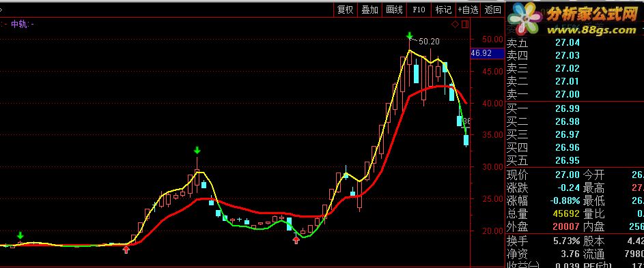Click the 买一 26.99 bid price
Image resolution: width=644 pixels, height=268 pixels.
click(x=568, y=108)
